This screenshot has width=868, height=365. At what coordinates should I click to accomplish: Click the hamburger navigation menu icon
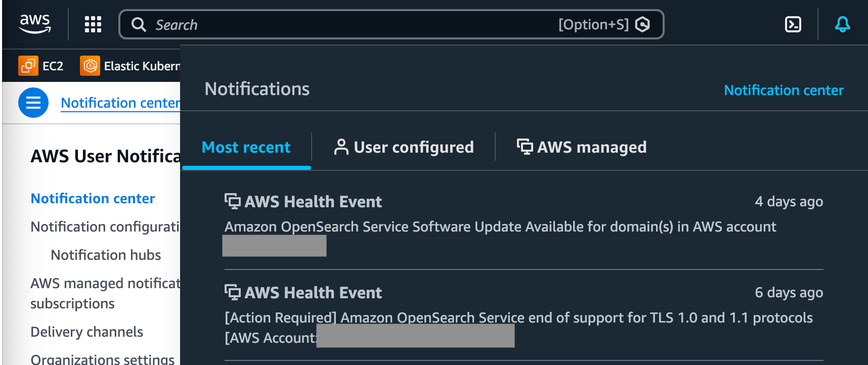pyautogui.click(x=33, y=103)
